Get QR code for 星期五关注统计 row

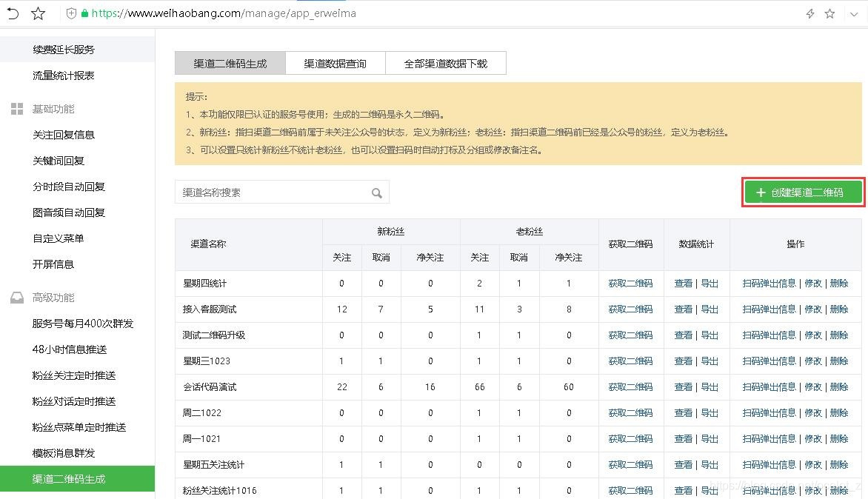tap(630, 465)
